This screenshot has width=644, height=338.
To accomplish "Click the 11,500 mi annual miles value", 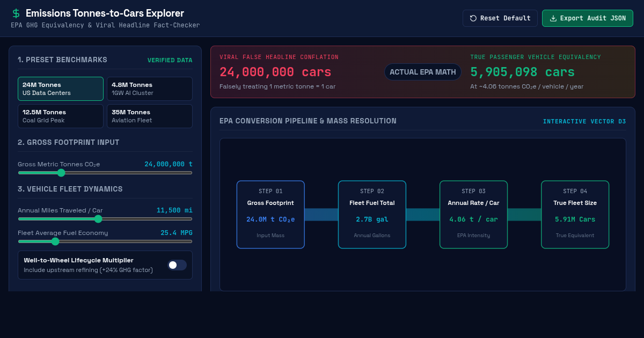I will tap(174, 210).
